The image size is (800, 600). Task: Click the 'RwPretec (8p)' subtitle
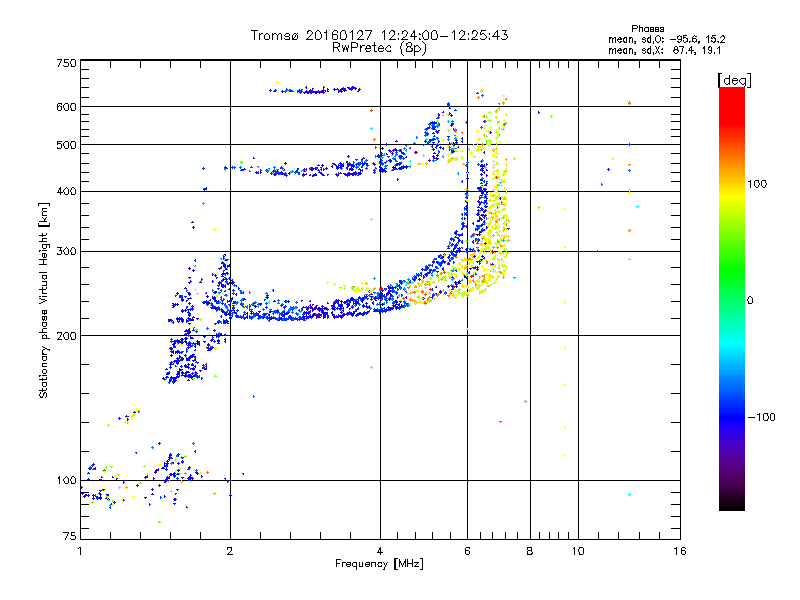tap(379, 48)
